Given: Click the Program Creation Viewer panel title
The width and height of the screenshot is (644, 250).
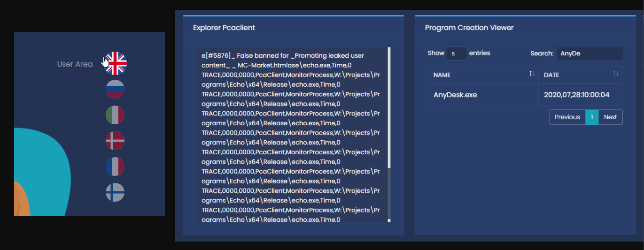Looking at the screenshot, I should 469,28.
